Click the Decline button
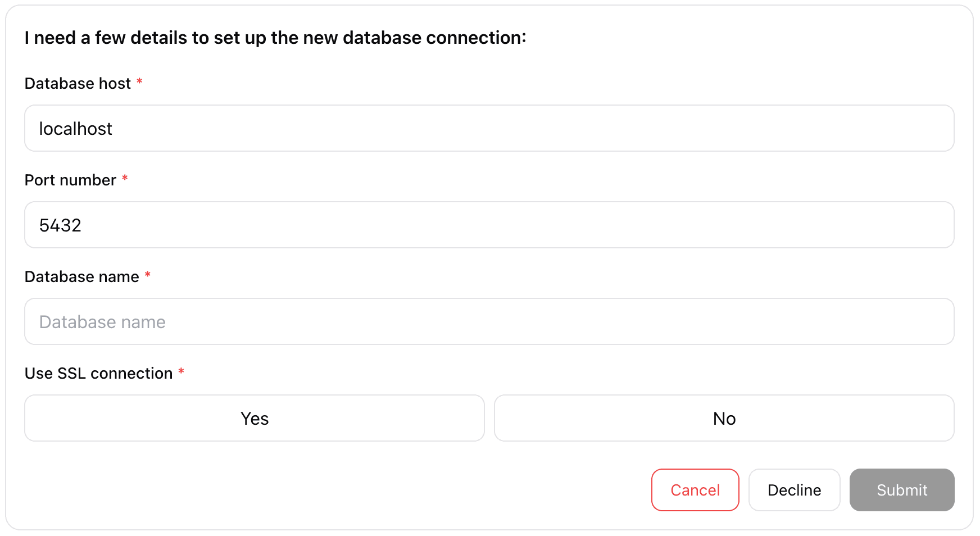The width and height of the screenshot is (980, 536). point(794,490)
